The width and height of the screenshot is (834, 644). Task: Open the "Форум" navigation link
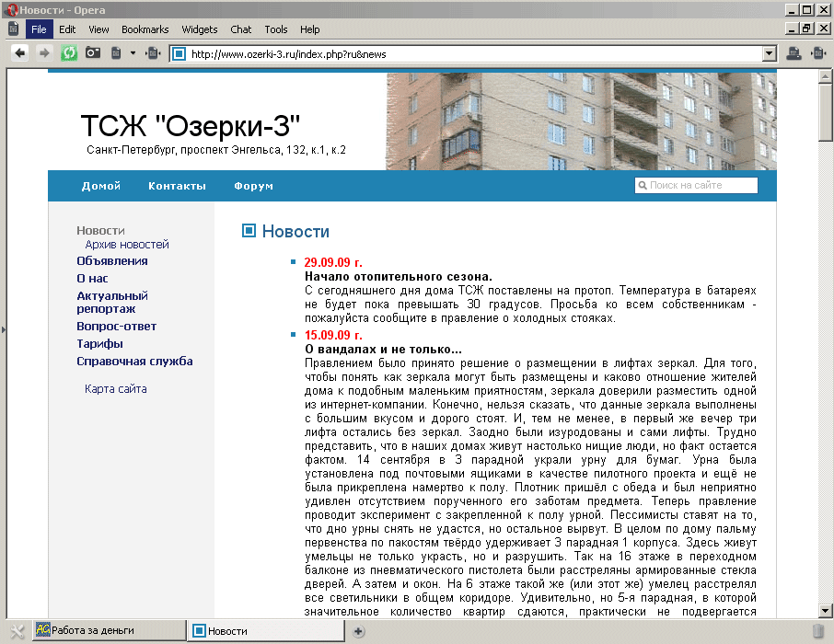(x=254, y=186)
